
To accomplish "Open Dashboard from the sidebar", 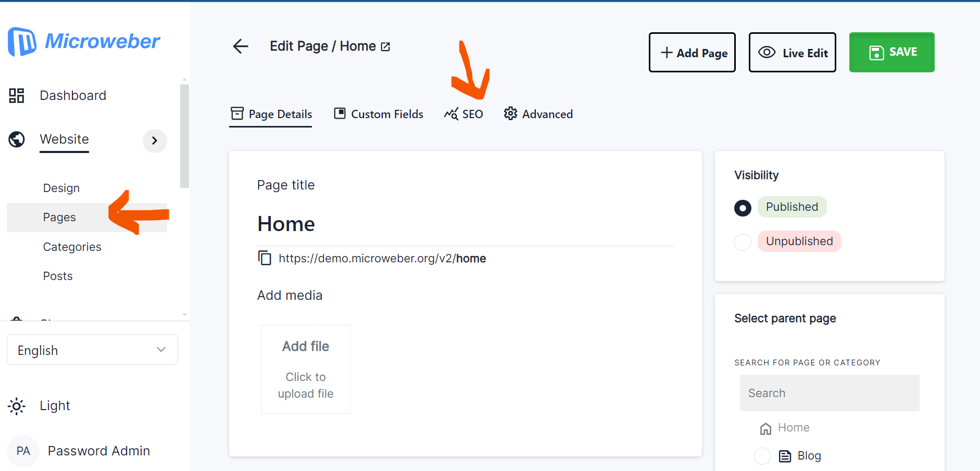I will (x=73, y=96).
